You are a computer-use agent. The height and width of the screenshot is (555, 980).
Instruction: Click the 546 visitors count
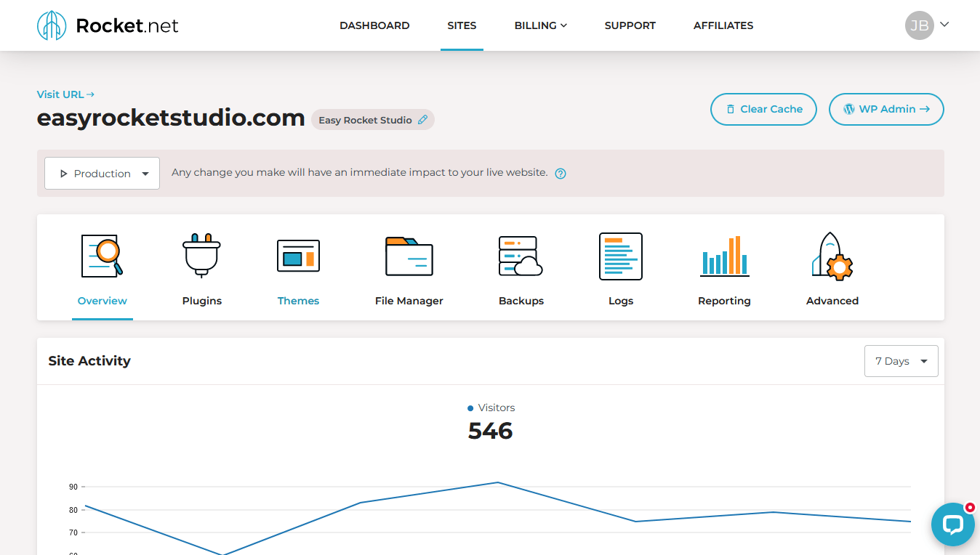pyautogui.click(x=491, y=431)
